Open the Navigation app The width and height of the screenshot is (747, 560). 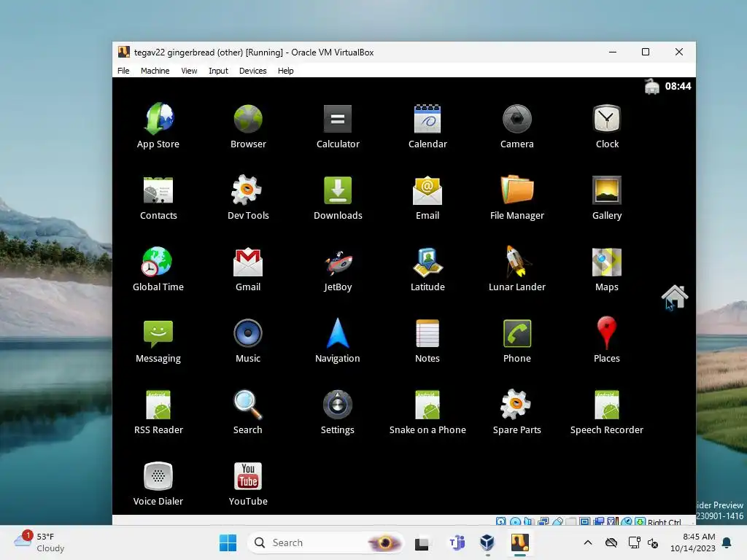(x=338, y=340)
